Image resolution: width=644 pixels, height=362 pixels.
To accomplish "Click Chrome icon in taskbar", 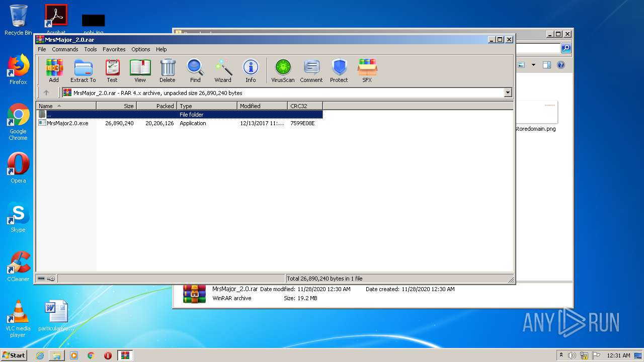I will click(91, 355).
